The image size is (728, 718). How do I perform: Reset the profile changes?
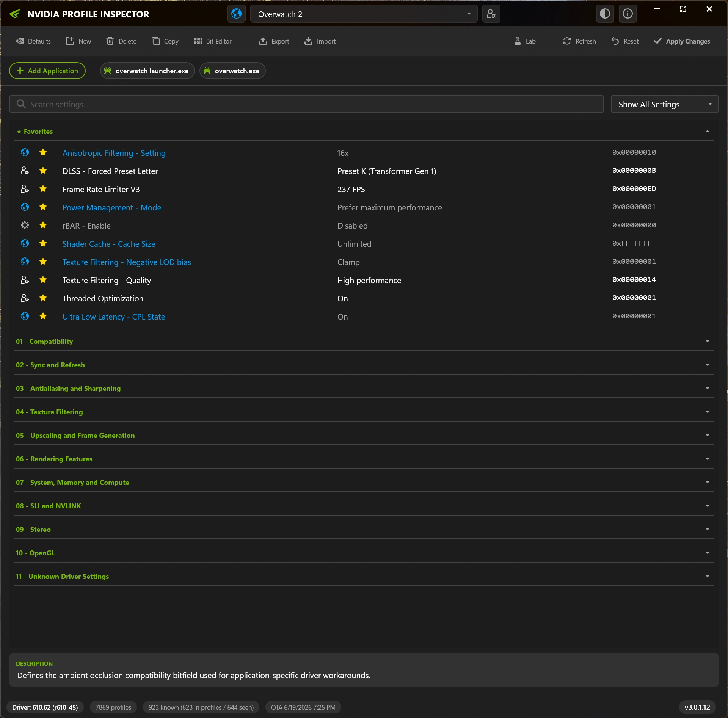[x=625, y=41]
